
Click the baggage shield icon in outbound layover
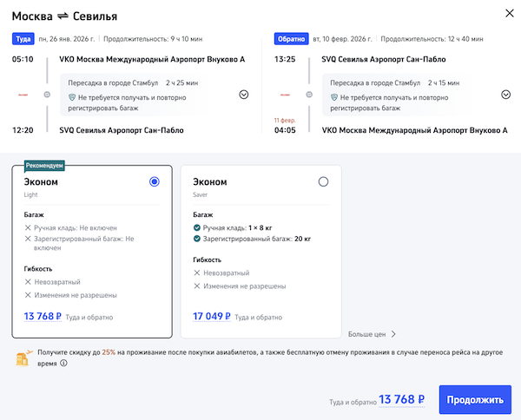[x=73, y=98]
